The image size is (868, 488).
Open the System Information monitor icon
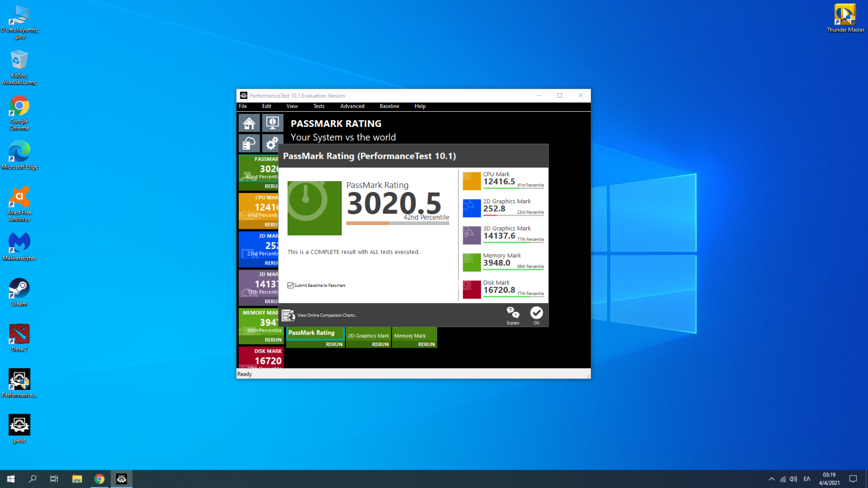pyautogui.click(x=273, y=123)
